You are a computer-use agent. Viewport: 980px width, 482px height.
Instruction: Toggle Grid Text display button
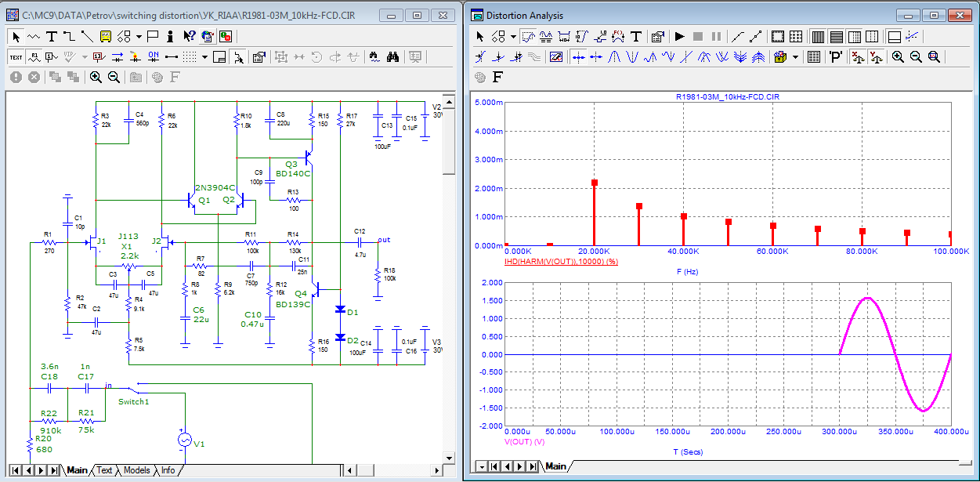[x=16, y=56]
